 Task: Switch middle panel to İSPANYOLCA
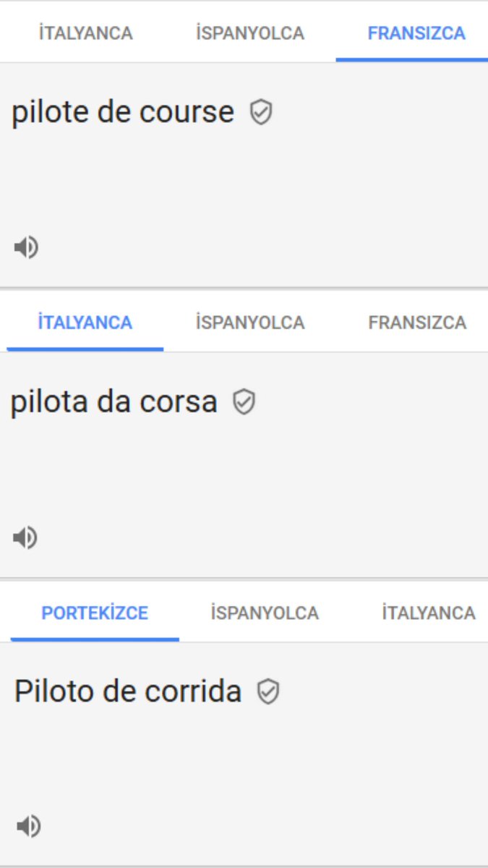(250, 323)
